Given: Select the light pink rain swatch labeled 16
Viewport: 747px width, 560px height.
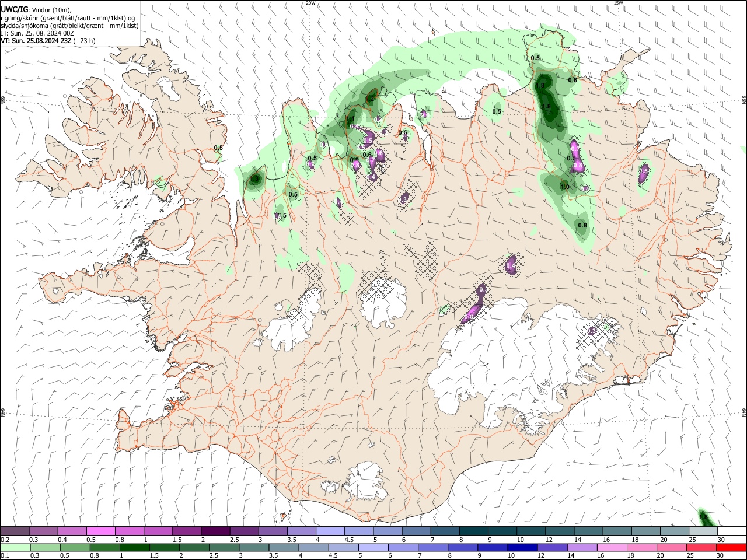Looking at the screenshot, I should 612,548.
